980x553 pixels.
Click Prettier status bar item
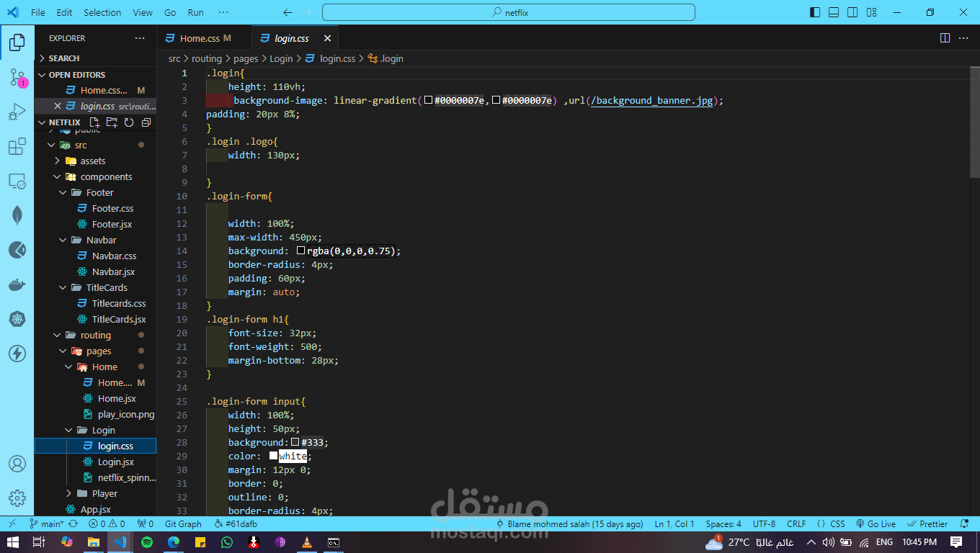(x=928, y=523)
